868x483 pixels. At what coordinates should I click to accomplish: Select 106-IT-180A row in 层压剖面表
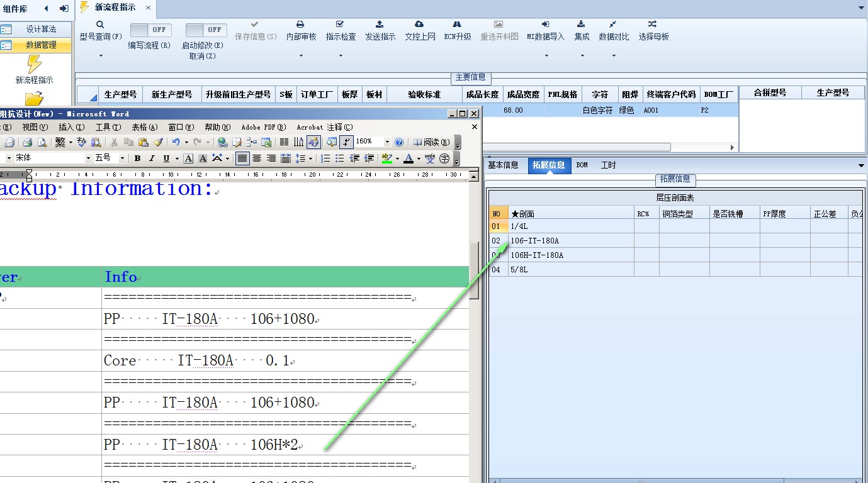pyautogui.click(x=675, y=241)
